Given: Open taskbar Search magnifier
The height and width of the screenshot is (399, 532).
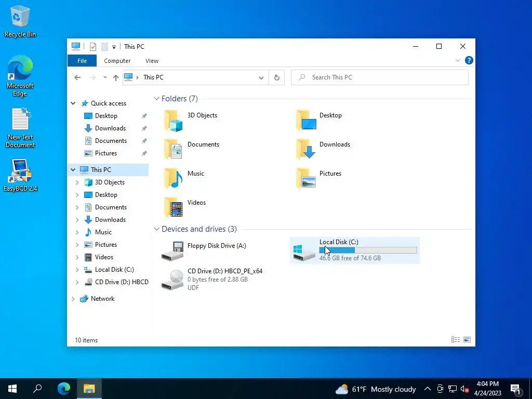Looking at the screenshot, I should pyautogui.click(x=37, y=389).
